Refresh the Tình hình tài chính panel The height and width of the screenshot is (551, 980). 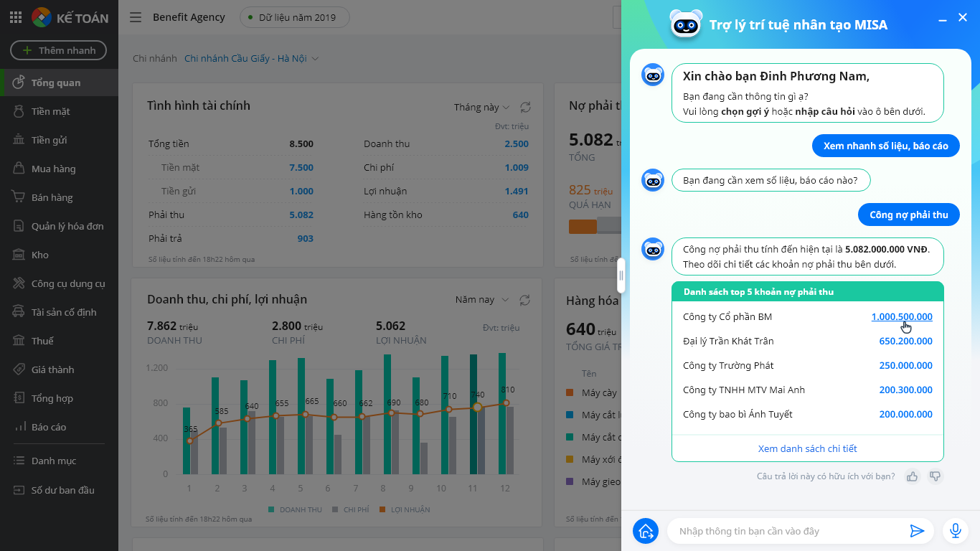(525, 107)
